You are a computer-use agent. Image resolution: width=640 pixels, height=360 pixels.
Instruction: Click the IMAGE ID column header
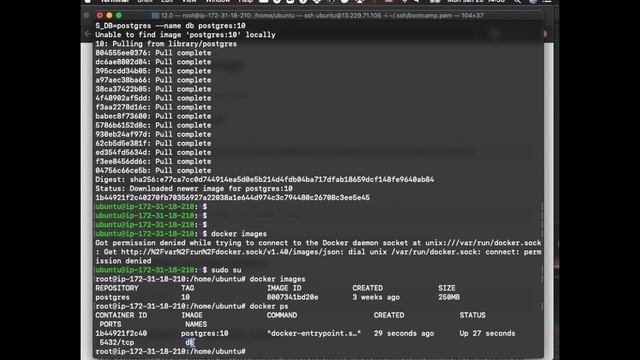(284, 288)
